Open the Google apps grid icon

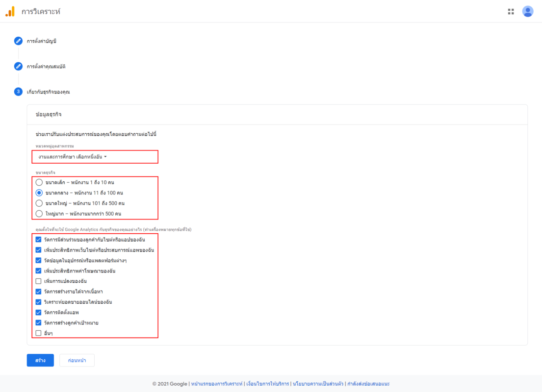click(x=511, y=11)
